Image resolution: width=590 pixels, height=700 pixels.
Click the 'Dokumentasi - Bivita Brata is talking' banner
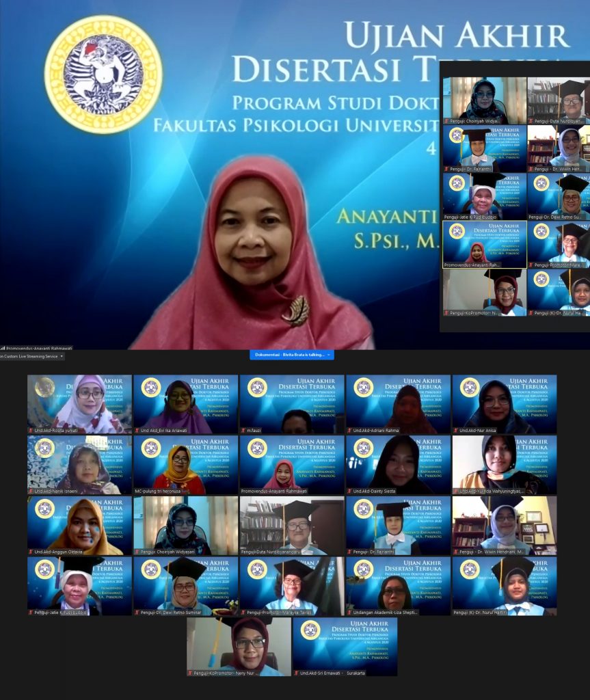290,355
